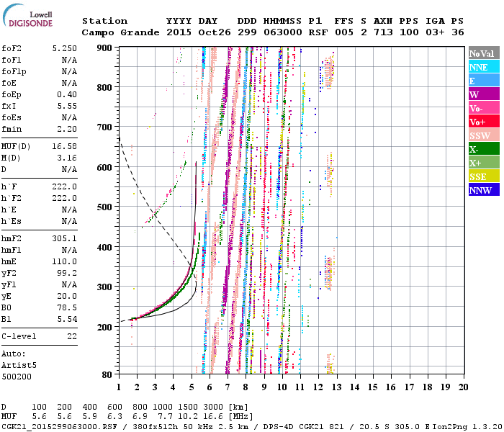
Task: Click the D 1000 distance table entry
Action: [x=162, y=408]
